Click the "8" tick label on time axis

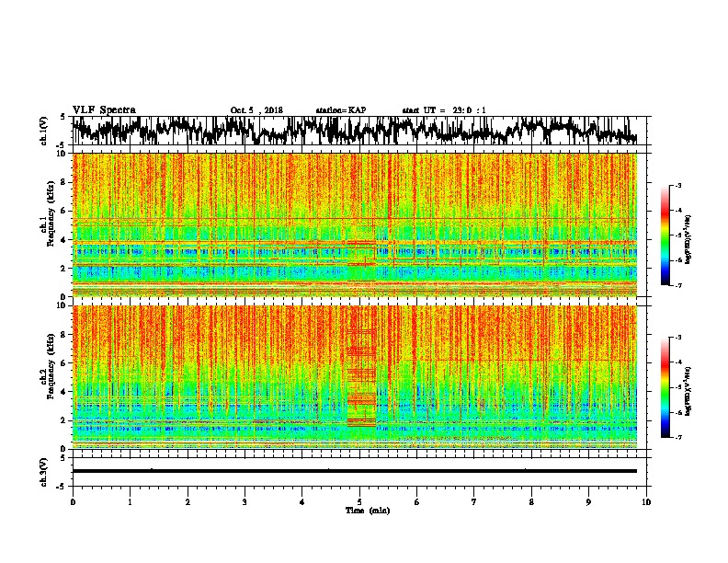tap(531, 502)
